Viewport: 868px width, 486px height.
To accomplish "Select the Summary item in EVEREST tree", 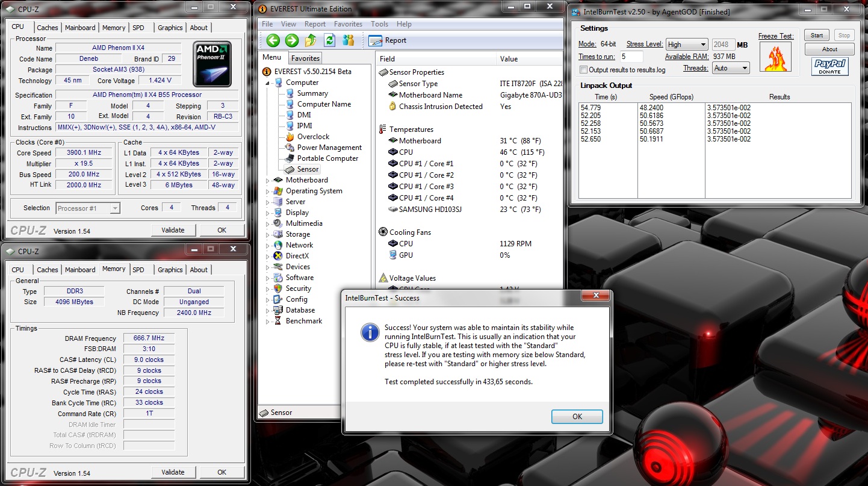I will point(312,93).
